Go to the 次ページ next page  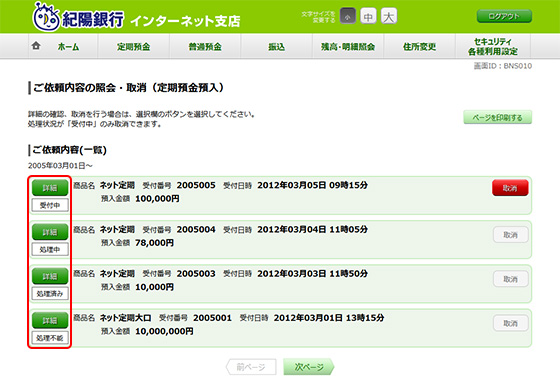[x=309, y=367]
